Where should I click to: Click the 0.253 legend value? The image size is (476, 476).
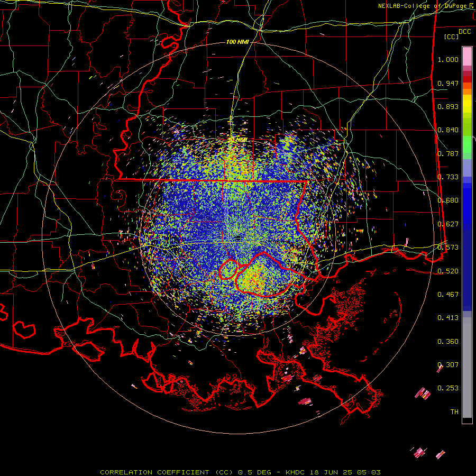click(448, 388)
